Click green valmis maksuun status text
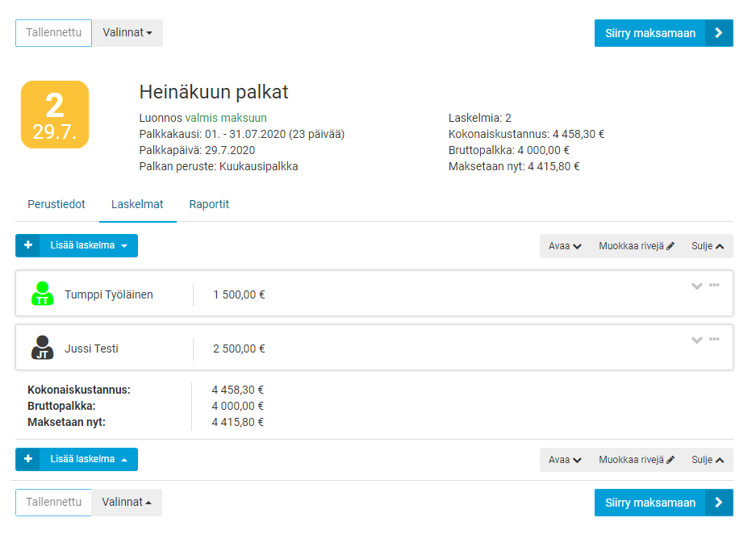Screen dimensions: 756x551 pos(226,118)
